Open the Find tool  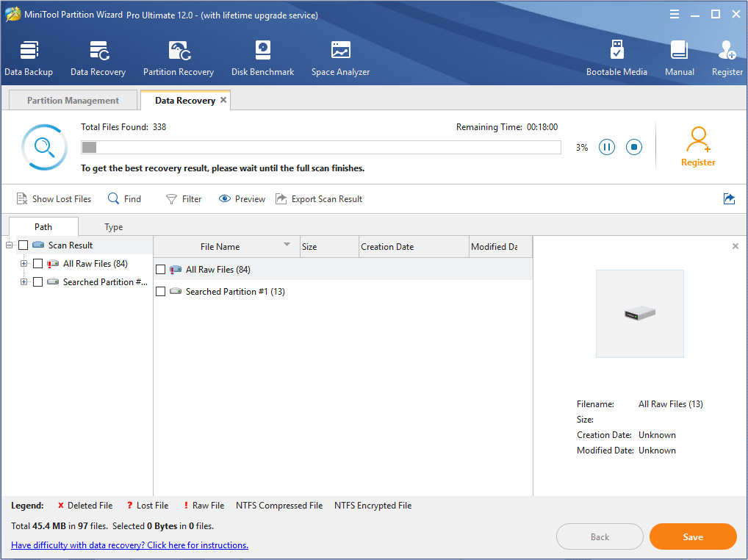(x=124, y=199)
